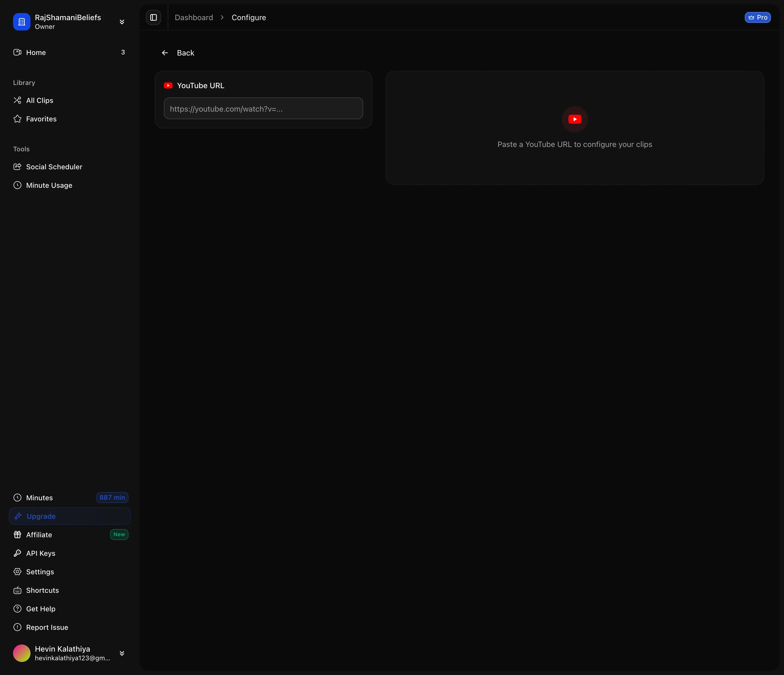Click the Owner role label
Viewport: 784px width, 675px height.
45,26
